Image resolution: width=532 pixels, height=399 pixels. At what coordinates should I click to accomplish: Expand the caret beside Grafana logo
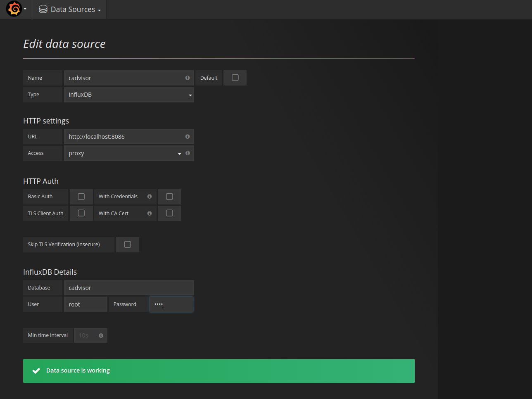tap(25, 9)
